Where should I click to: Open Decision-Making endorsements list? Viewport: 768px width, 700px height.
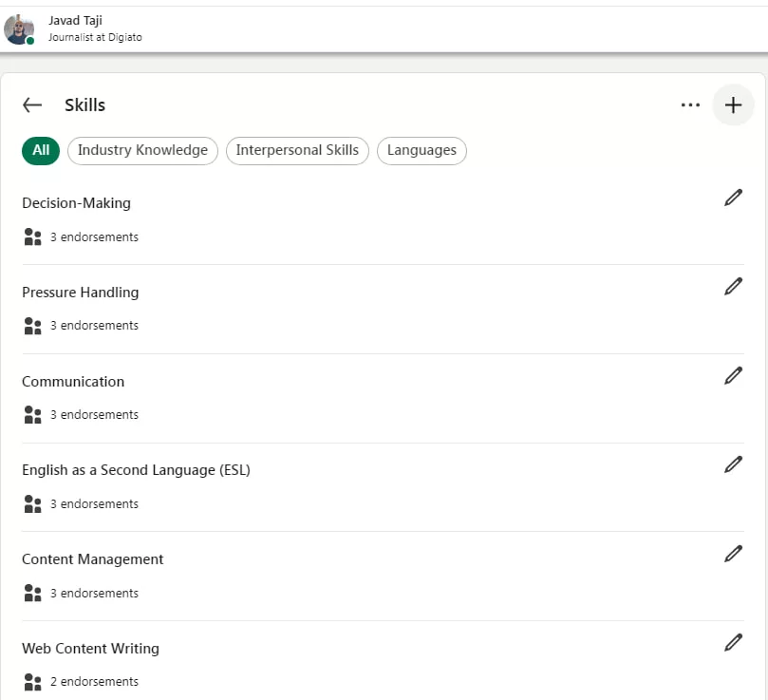pos(93,236)
